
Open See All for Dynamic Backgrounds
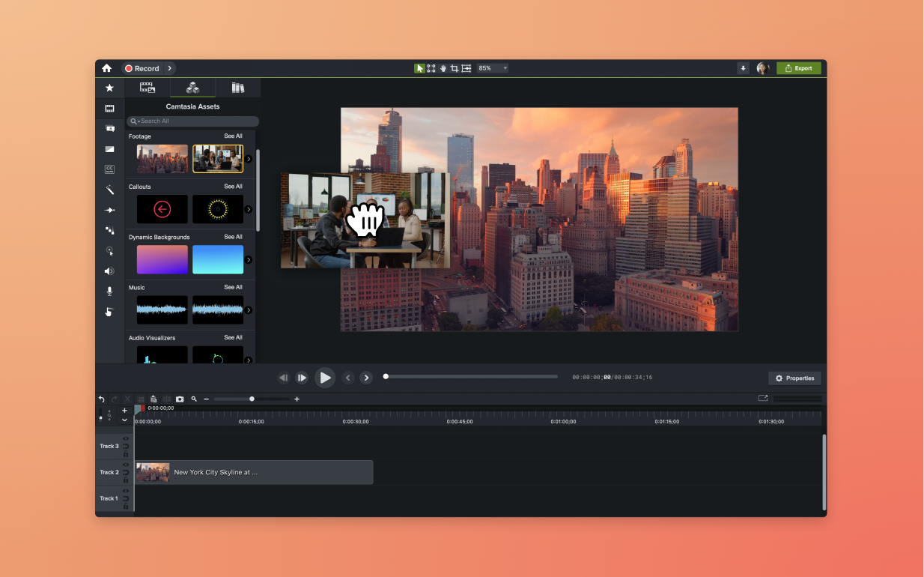pyautogui.click(x=233, y=237)
